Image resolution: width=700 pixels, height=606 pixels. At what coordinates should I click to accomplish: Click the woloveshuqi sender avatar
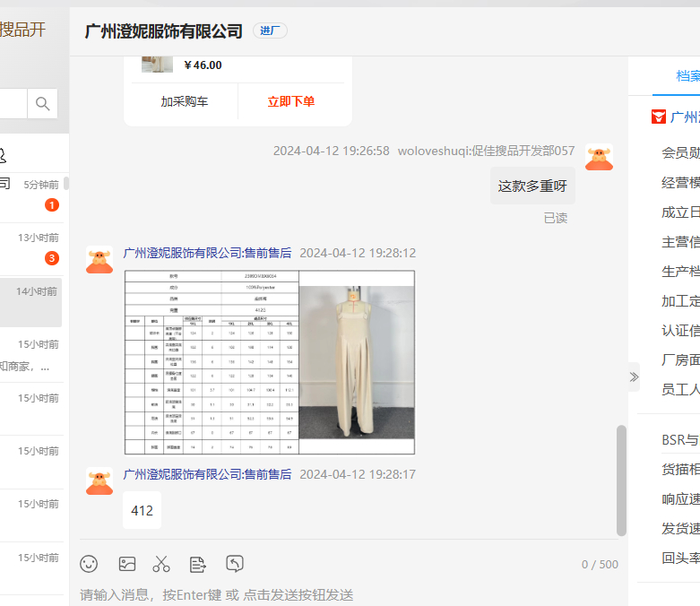pyautogui.click(x=599, y=157)
